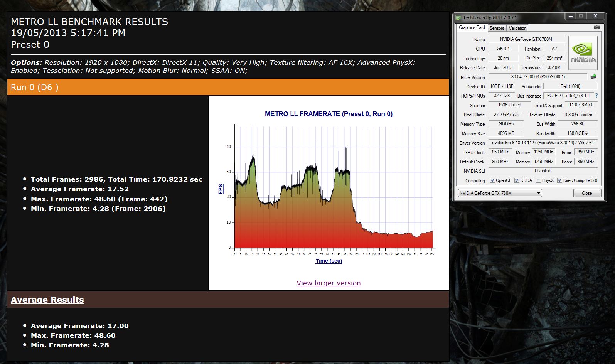Click the Average Framerate: 17.52 line
This screenshot has width=615, height=364.
click(x=80, y=189)
